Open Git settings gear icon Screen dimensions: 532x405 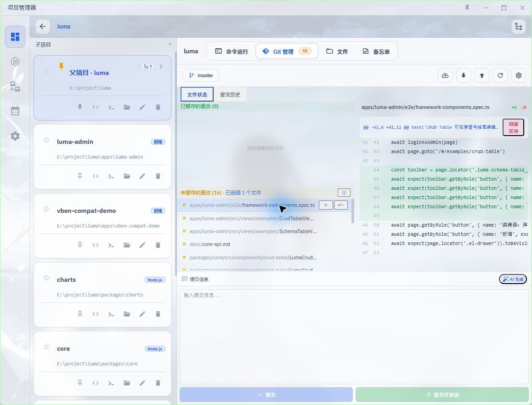[518, 75]
